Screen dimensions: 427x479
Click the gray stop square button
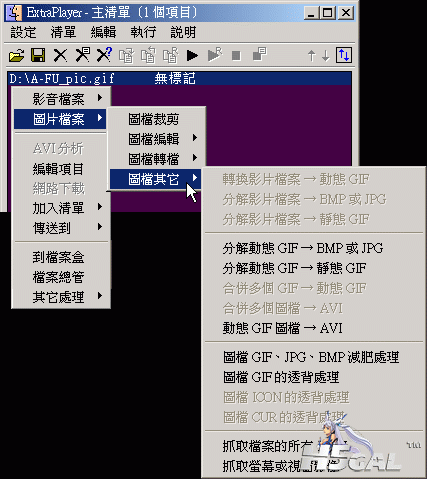pos(236,56)
